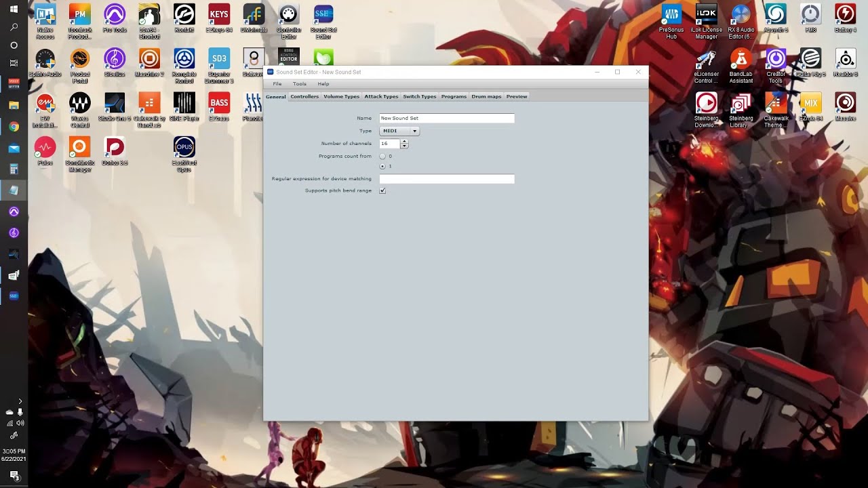Image resolution: width=868 pixels, height=488 pixels.
Task: Open the Tools menu
Action: [x=300, y=84]
